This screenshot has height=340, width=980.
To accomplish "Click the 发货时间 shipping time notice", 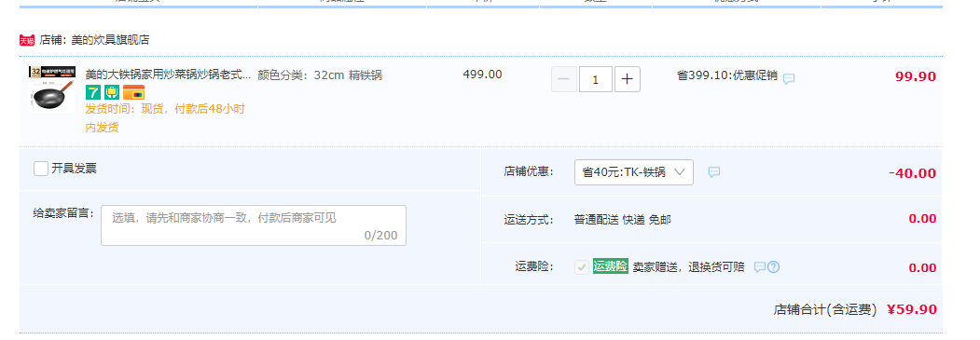I will coord(165,118).
